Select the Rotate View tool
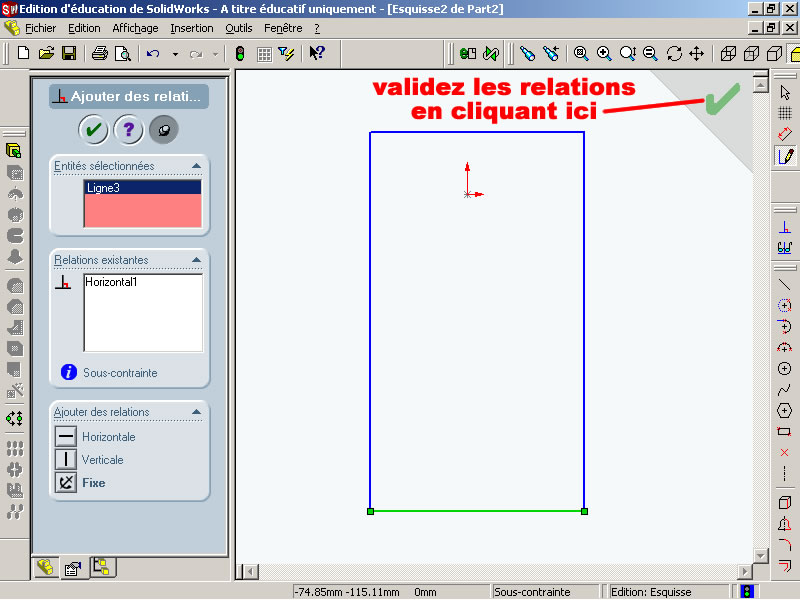This screenshot has width=800, height=600. click(674, 53)
